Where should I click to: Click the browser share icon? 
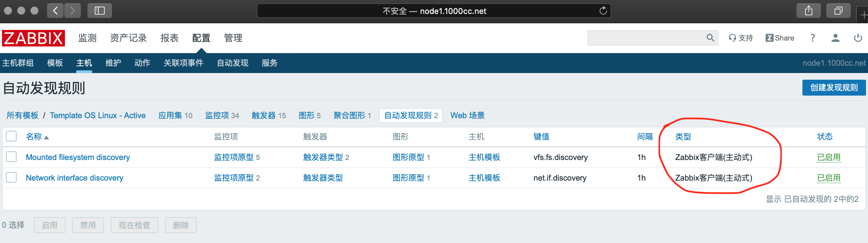(808, 11)
